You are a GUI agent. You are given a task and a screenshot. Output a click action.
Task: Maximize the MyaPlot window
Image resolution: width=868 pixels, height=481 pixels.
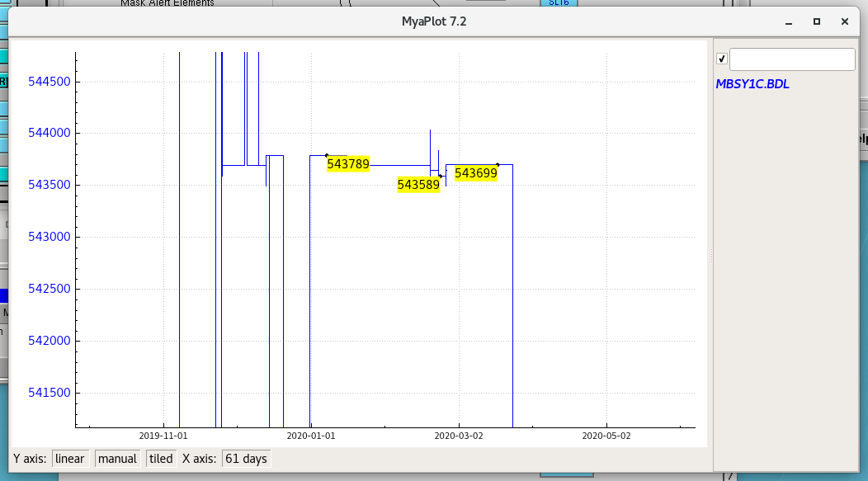(x=816, y=21)
